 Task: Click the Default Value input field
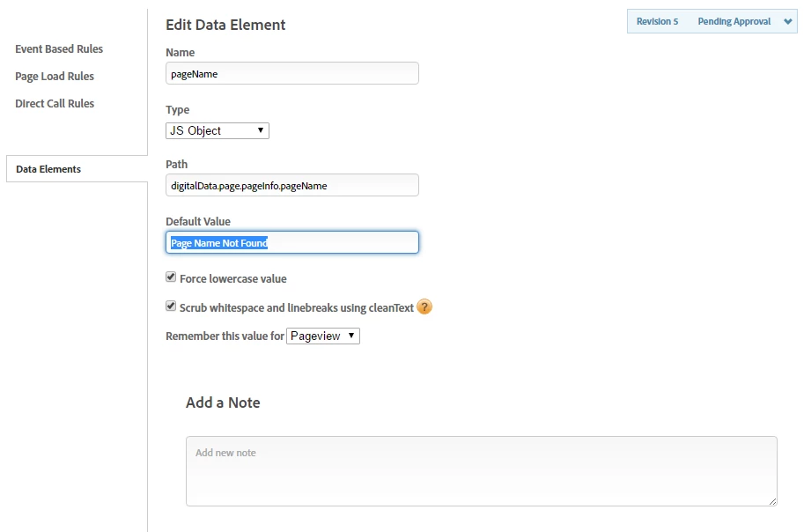click(292, 242)
